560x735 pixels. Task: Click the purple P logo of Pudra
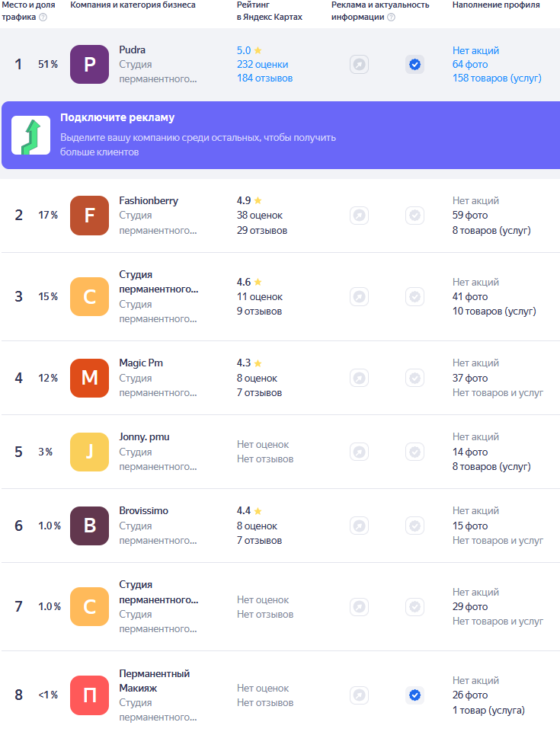point(90,64)
